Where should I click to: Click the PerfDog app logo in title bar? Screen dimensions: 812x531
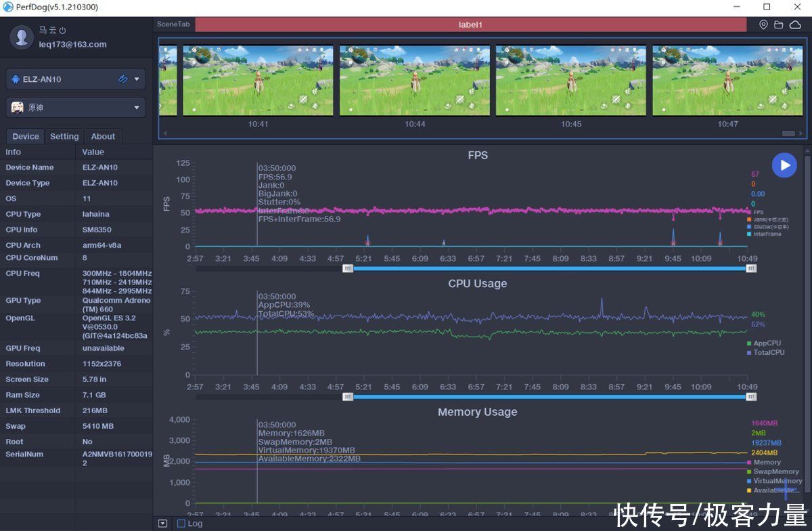coord(7,7)
